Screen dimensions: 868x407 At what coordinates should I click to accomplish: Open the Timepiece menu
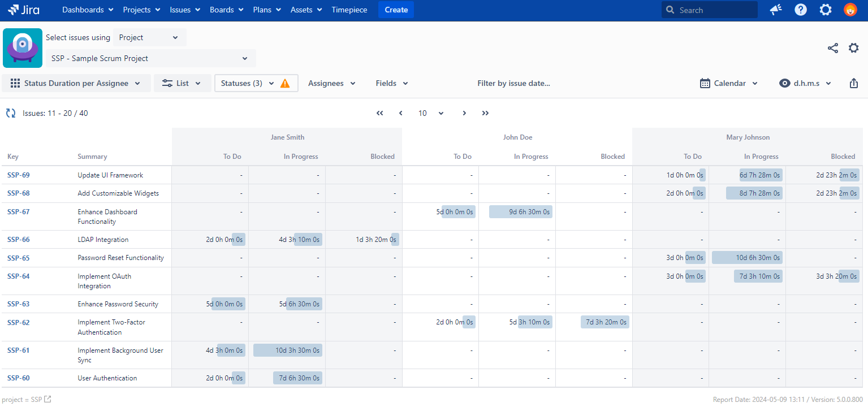tap(349, 10)
